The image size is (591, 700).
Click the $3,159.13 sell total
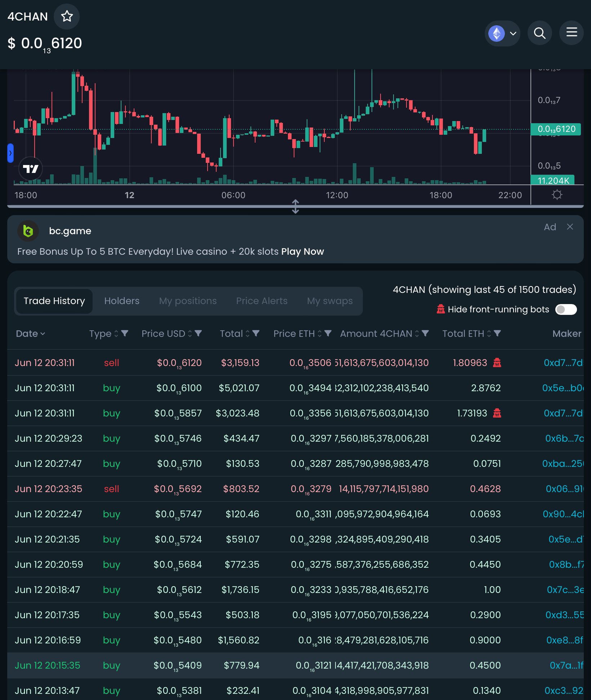(240, 363)
